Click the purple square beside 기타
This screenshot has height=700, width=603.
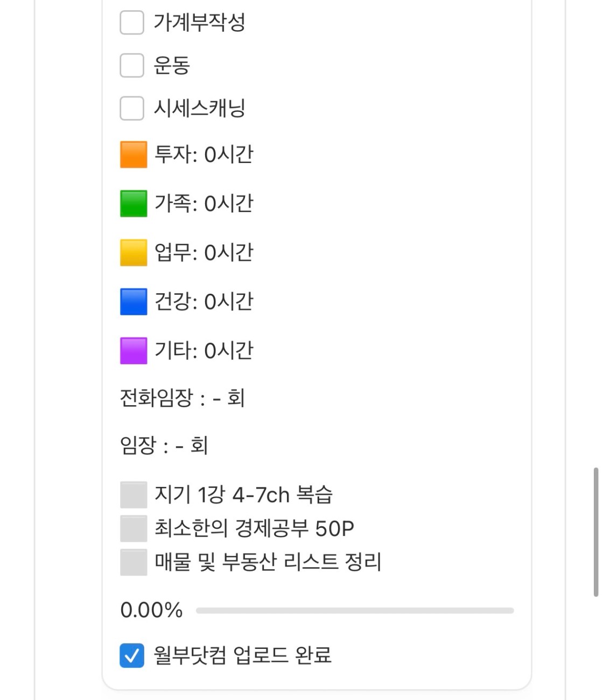click(134, 351)
